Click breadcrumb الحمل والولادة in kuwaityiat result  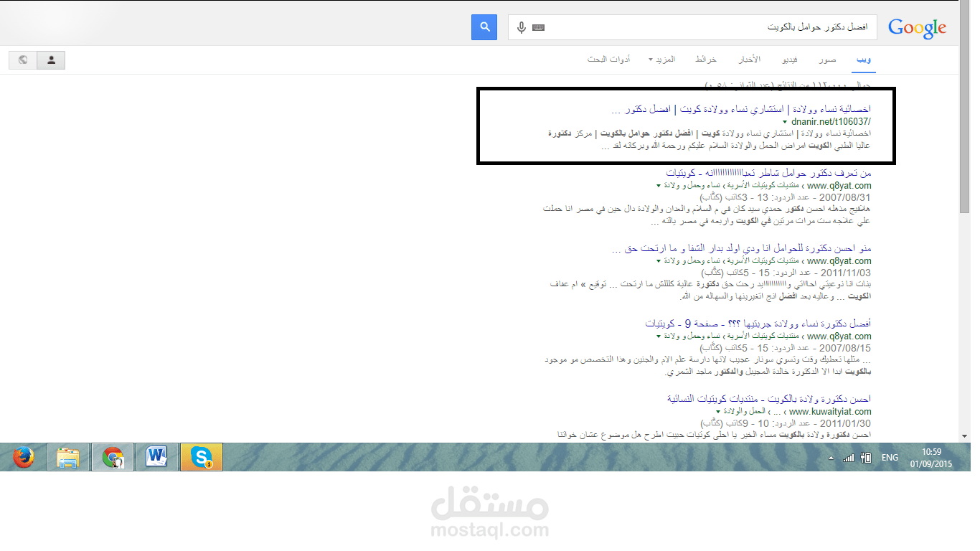pyautogui.click(x=745, y=412)
